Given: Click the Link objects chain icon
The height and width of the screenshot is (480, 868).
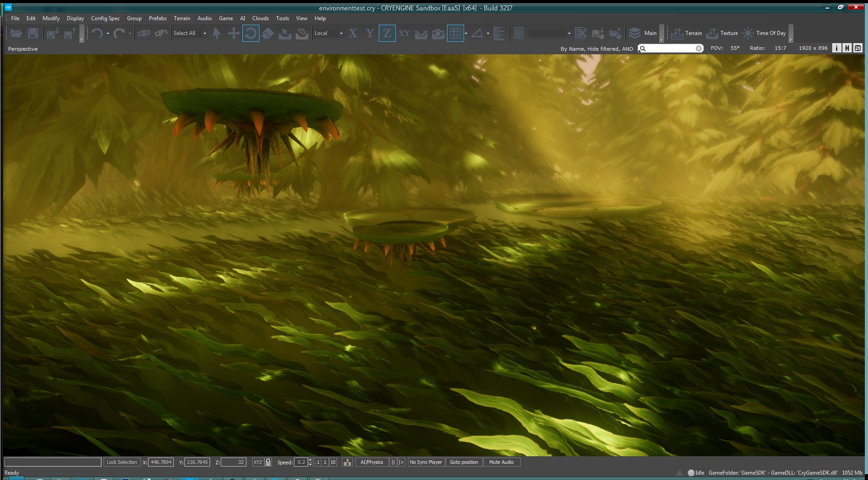Looking at the screenshot, I should 144,33.
